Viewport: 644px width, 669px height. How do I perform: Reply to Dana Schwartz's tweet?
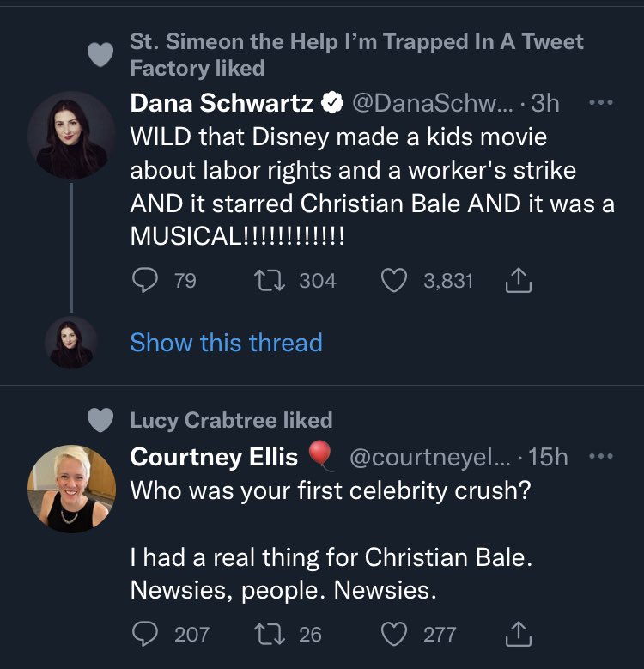(145, 280)
